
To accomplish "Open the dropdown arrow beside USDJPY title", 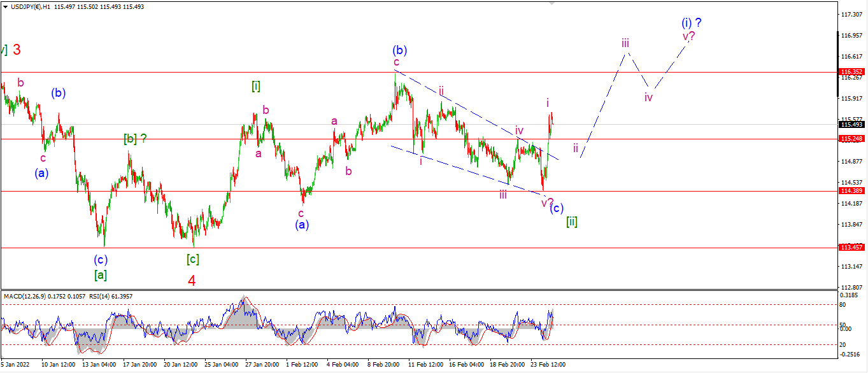I will point(4,4).
